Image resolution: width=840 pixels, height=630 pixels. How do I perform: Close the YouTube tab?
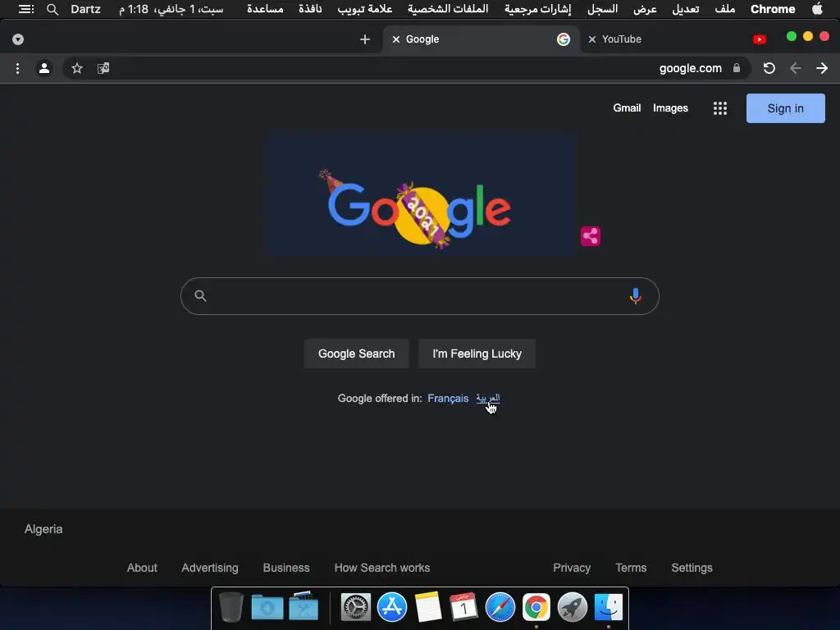point(592,39)
